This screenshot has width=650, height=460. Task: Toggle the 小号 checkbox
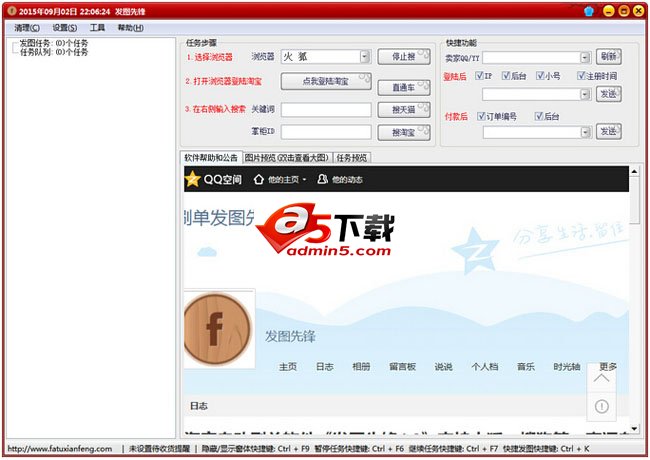coord(540,75)
